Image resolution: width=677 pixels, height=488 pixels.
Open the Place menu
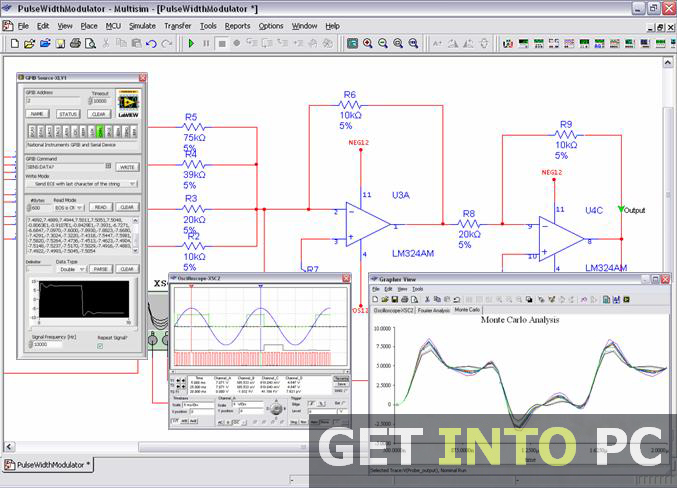click(89, 26)
